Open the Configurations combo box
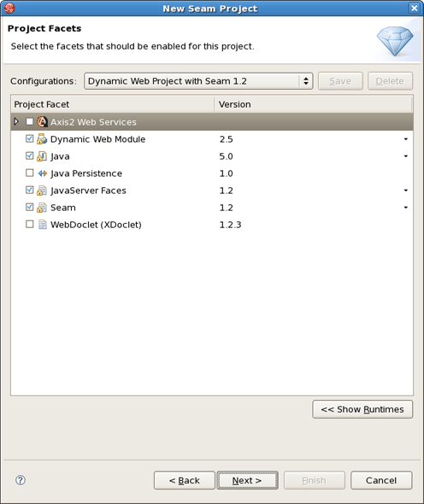Screen dimensions: 424x504 198,81
